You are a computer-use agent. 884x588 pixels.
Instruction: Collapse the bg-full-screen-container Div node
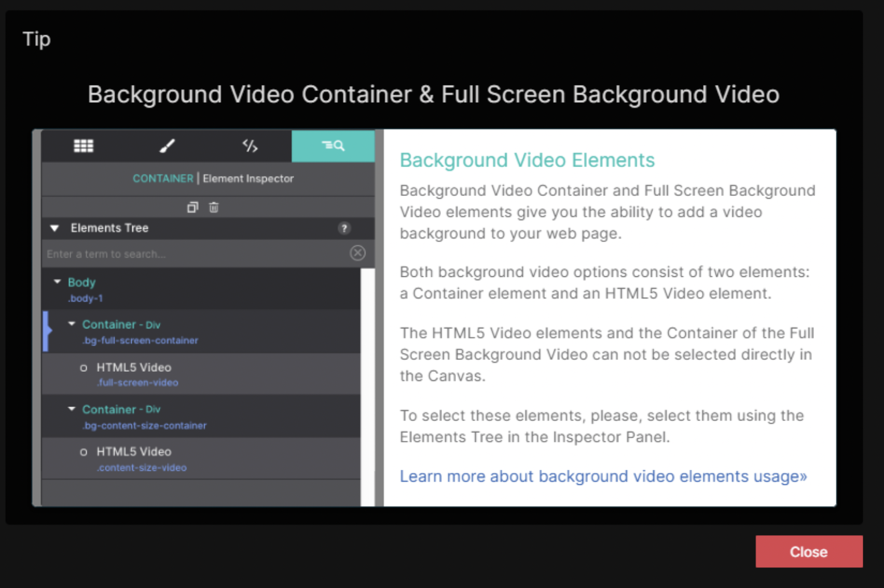[72, 324]
